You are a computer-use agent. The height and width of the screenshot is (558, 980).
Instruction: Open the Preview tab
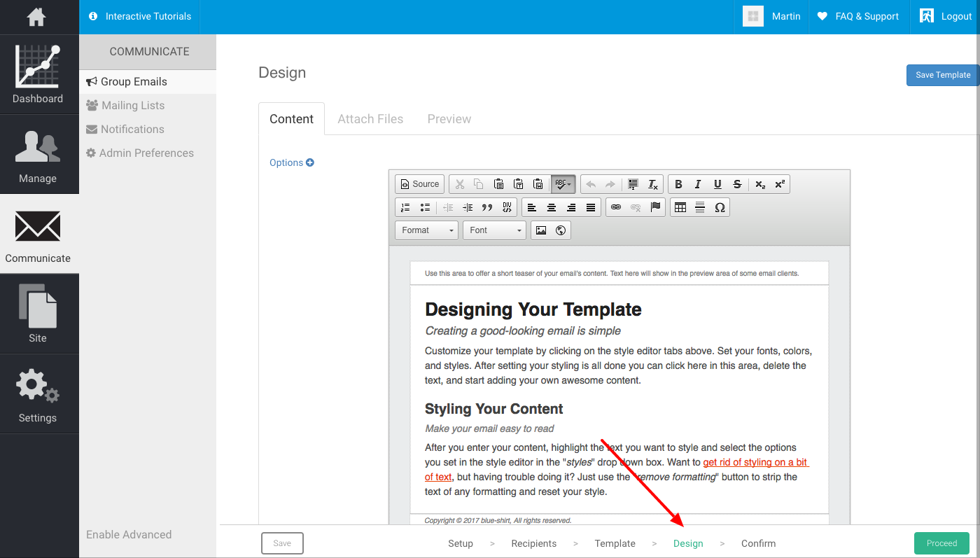449,119
